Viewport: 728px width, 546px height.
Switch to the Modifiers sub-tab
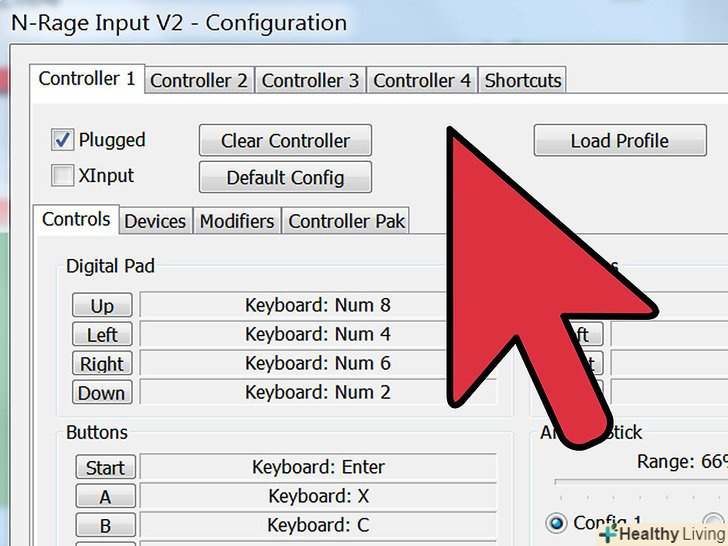[237, 221]
